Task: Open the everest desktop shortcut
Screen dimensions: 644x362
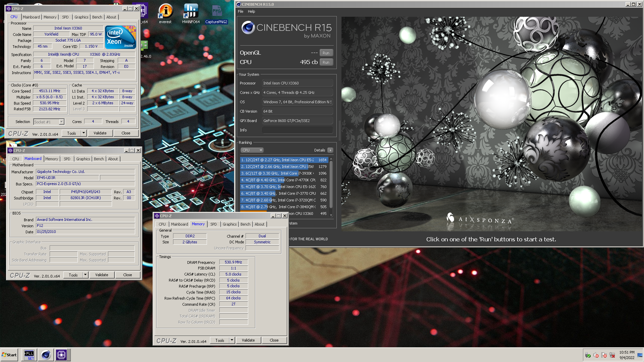Action: tap(165, 13)
